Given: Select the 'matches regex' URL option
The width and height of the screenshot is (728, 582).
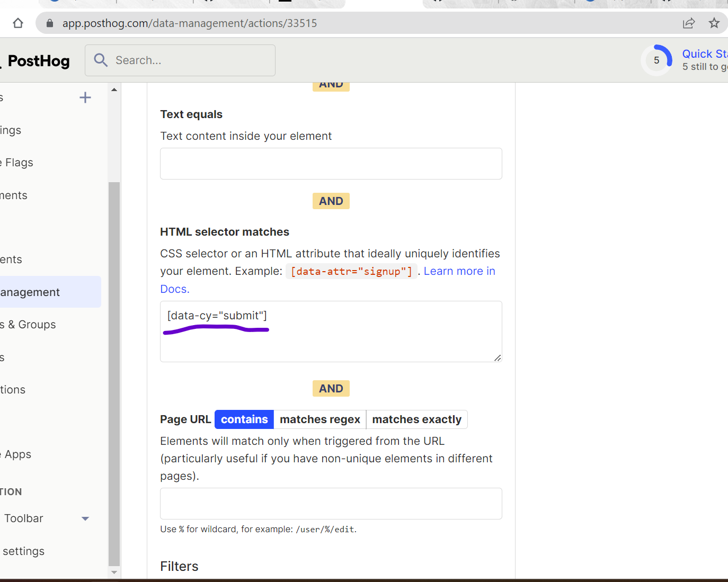Looking at the screenshot, I should (320, 419).
